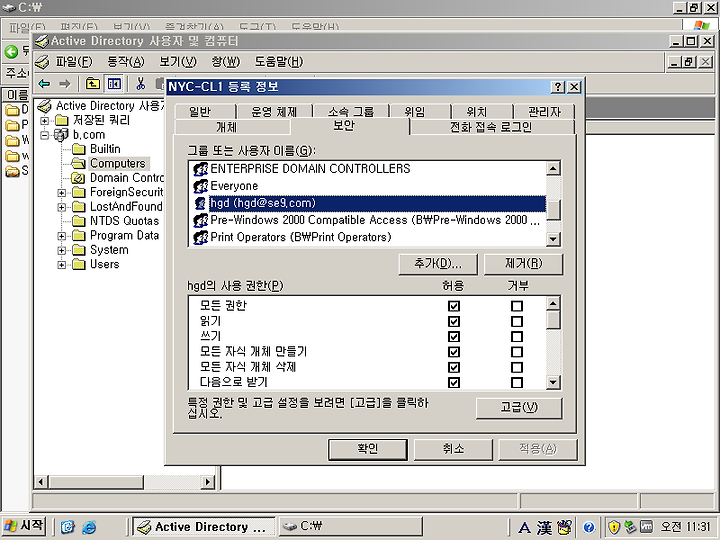The height and width of the screenshot is (540, 720).
Task: Click the Cut scissors toolbar icon
Action: (141, 84)
